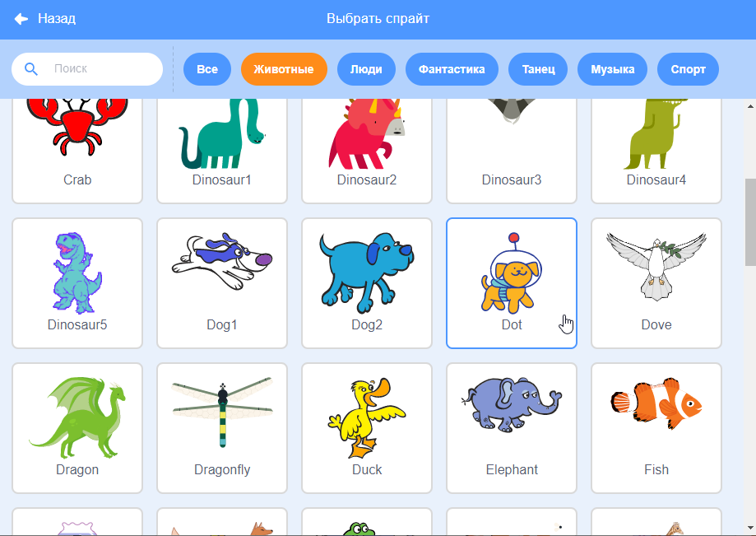The image size is (756, 536).
Task: Select the Elephant sprite
Action: [512, 428]
